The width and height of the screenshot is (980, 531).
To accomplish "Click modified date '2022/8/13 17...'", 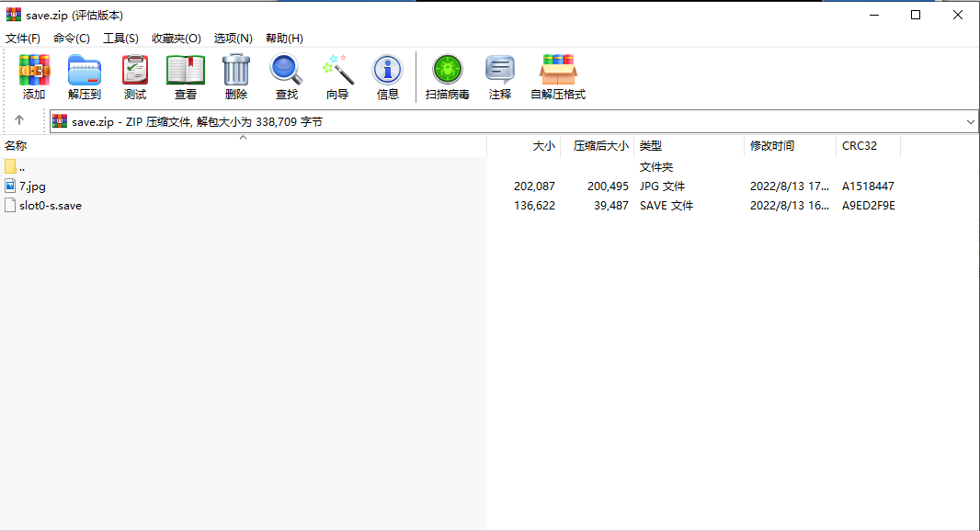I will [790, 186].
